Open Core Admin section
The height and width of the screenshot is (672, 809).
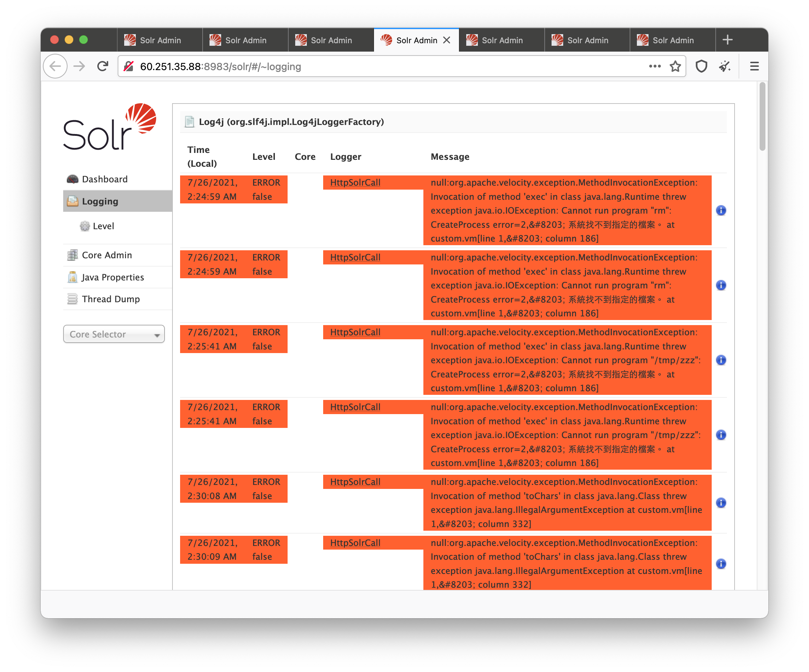tap(107, 255)
